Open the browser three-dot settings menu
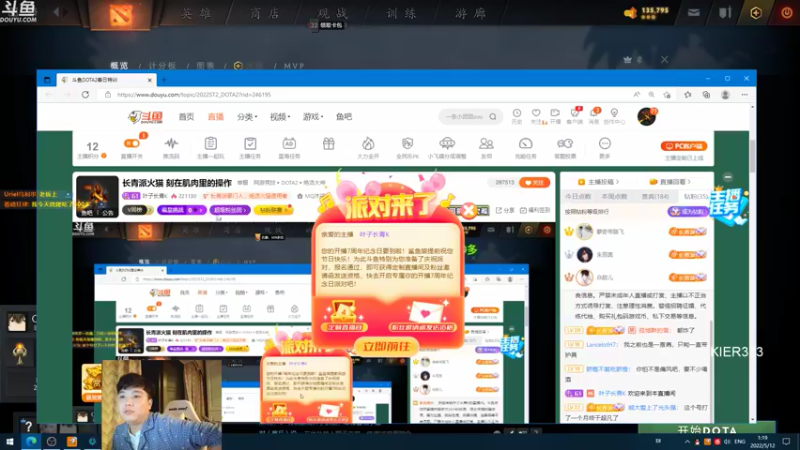This screenshot has height=450, width=800. (x=744, y=94)
